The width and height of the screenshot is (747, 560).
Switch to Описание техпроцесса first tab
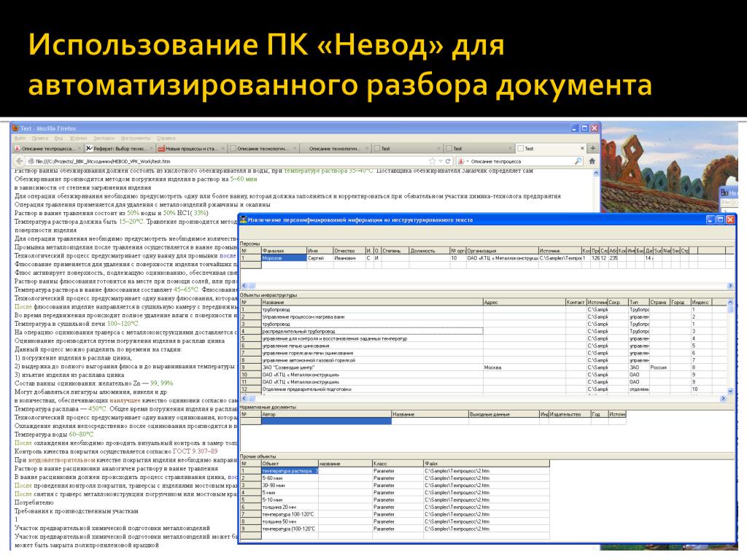tap(47, 149)
